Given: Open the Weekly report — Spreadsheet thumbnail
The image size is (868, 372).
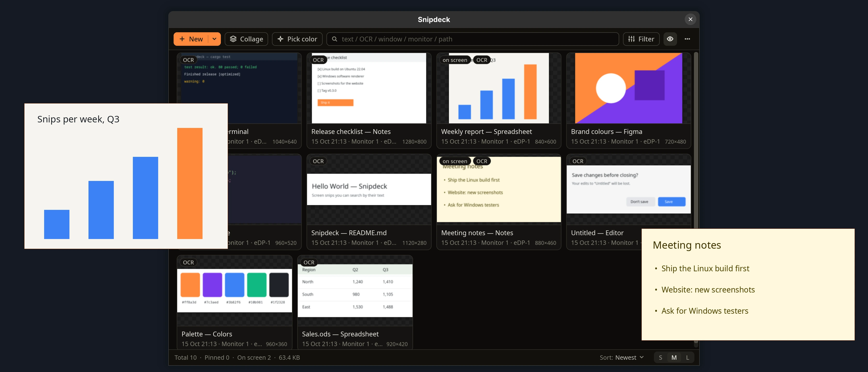Looking at the screenshot, I should click(499, 88).
